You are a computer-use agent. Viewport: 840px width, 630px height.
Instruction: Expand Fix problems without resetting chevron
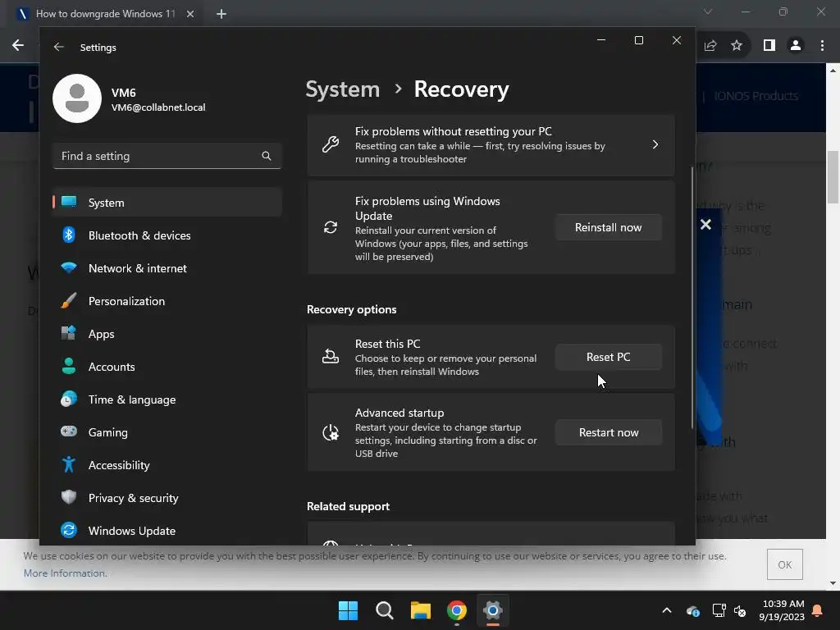655,144
